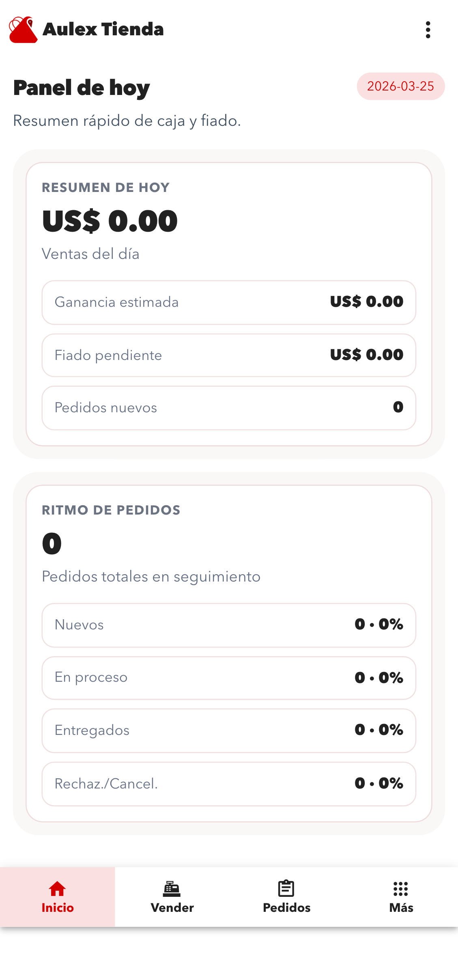Viewport: 458px width, 980px height.
Task: Tap the home icon in bottom bar
Action: coord(57,888)
